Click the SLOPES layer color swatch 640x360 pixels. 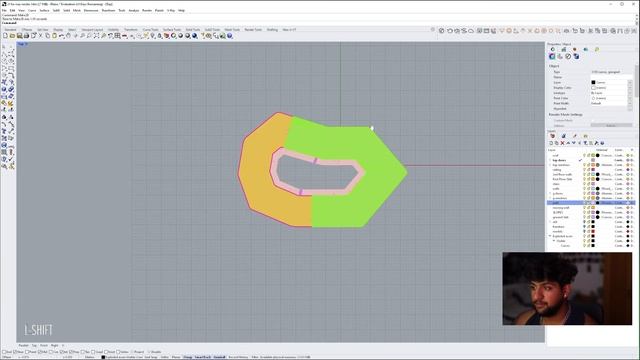coord(593,213)
